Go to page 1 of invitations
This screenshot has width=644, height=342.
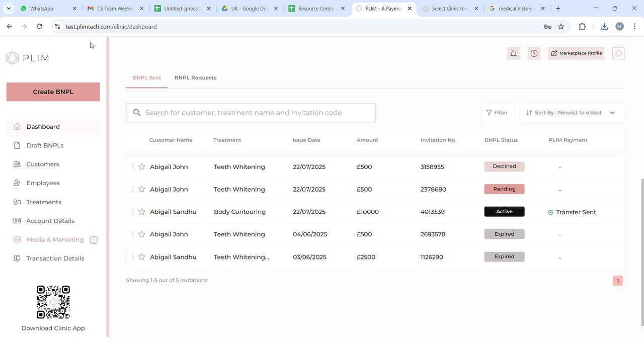point(618,281)
